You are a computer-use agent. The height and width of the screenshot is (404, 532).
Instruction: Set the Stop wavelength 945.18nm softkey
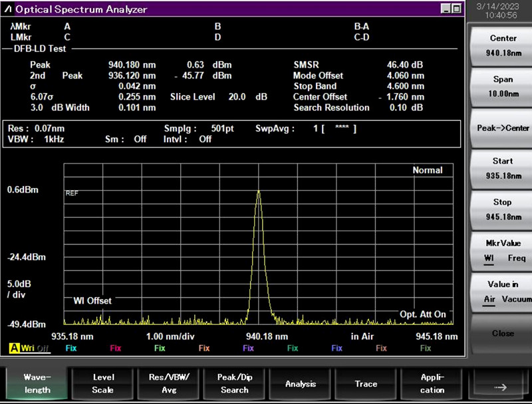[x=503, y=209]
